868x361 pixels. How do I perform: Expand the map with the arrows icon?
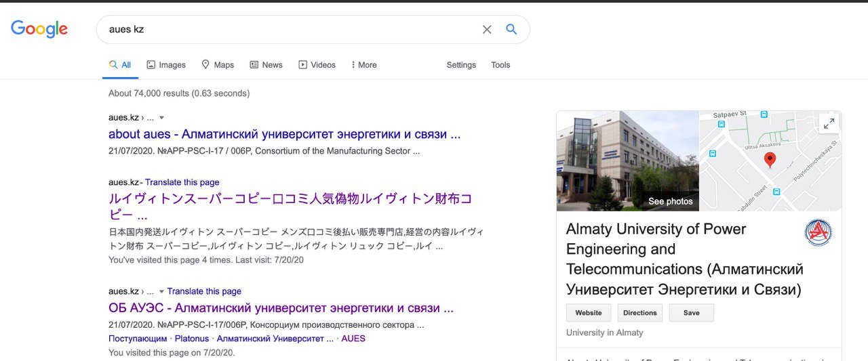tap(829, 123)
